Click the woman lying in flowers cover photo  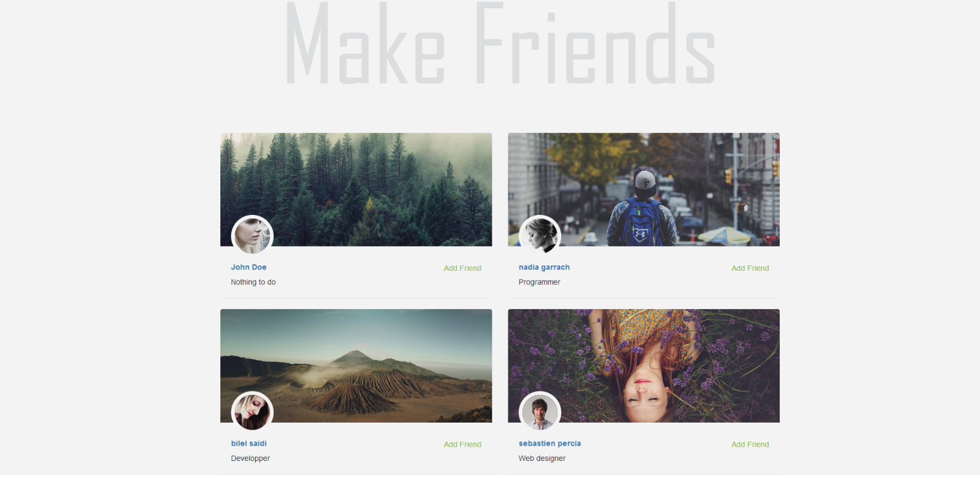point(644,366)
